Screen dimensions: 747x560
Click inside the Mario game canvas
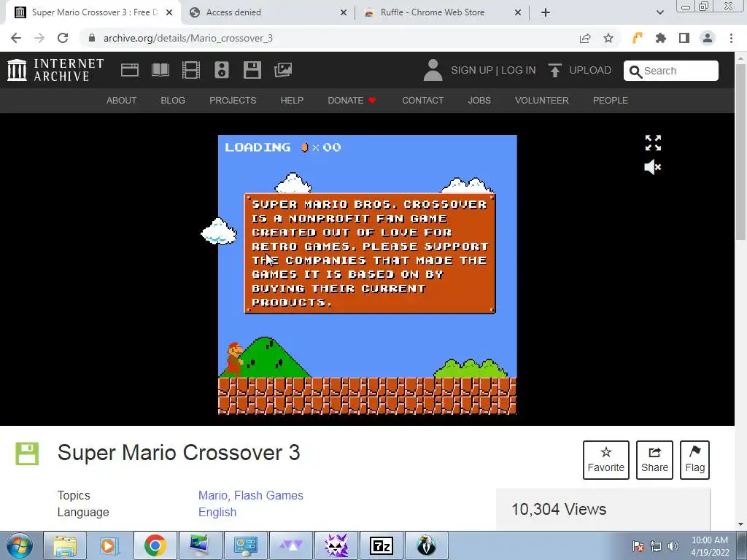[368, 275]
